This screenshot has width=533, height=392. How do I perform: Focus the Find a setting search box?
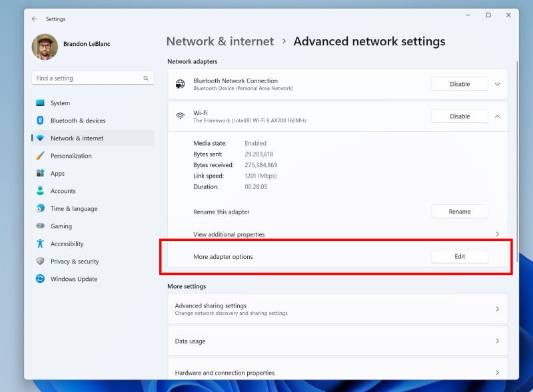[x=87, y=79]
